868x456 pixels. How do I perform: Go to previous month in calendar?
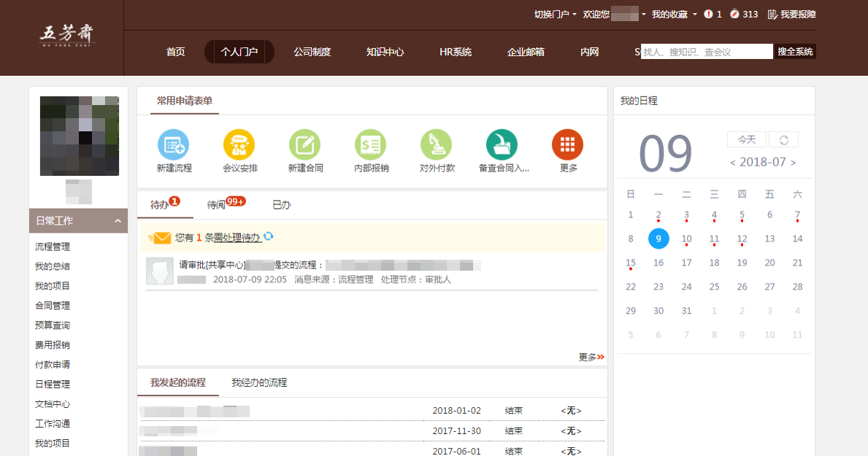click(732, 162)
